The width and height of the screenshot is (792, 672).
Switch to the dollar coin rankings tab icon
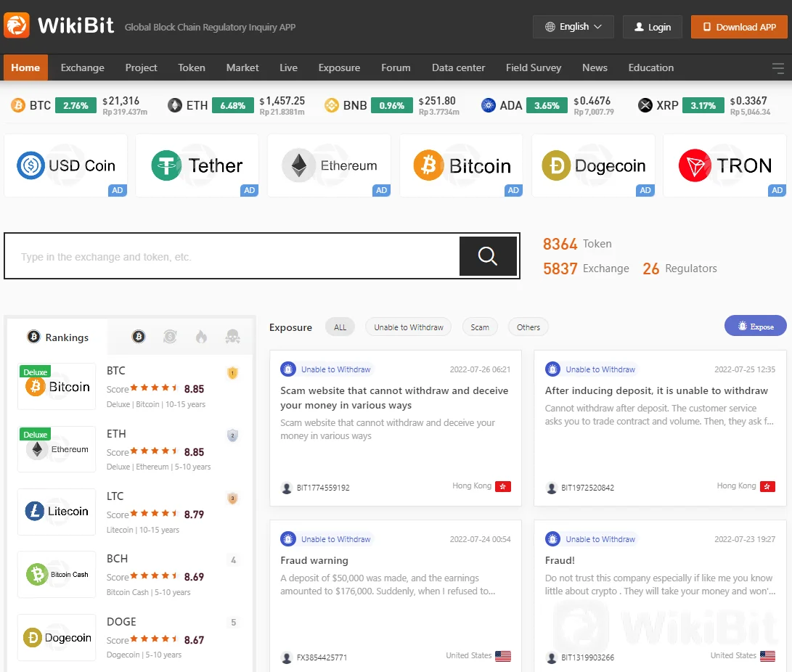(x=170, y=336)
